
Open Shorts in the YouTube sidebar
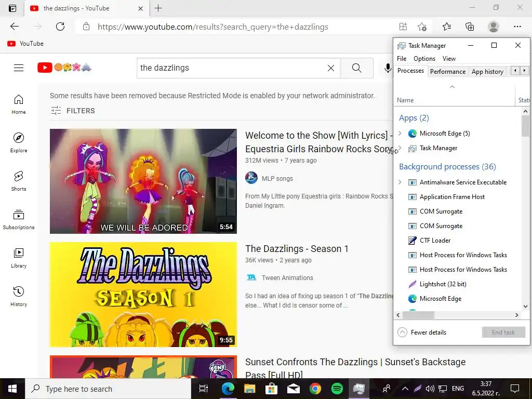(x=19, y=181)
